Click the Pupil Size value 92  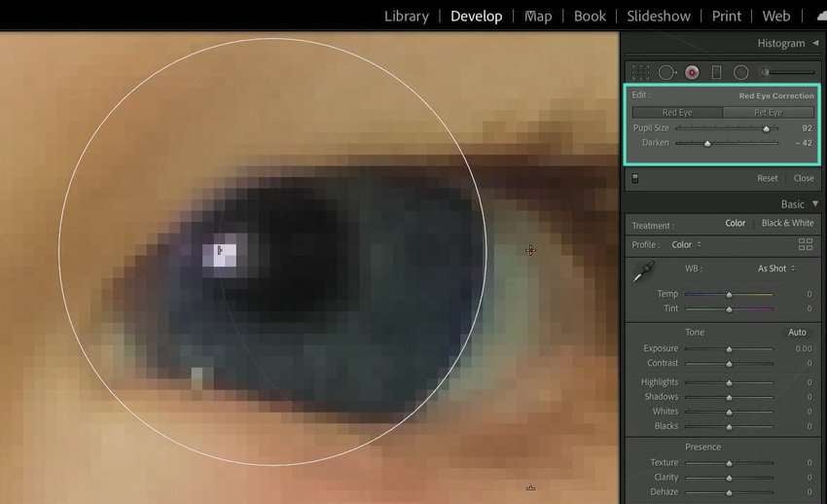tap(807, 128)
